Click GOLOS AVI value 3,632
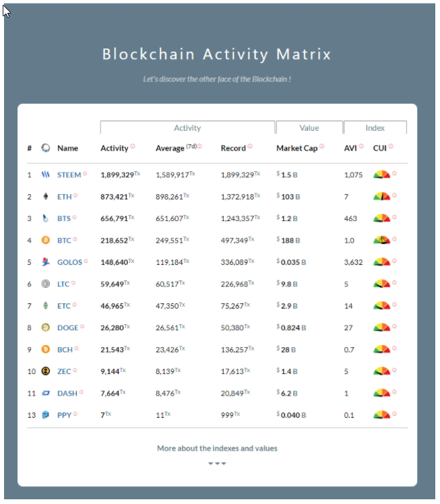 tap(353, 262)
